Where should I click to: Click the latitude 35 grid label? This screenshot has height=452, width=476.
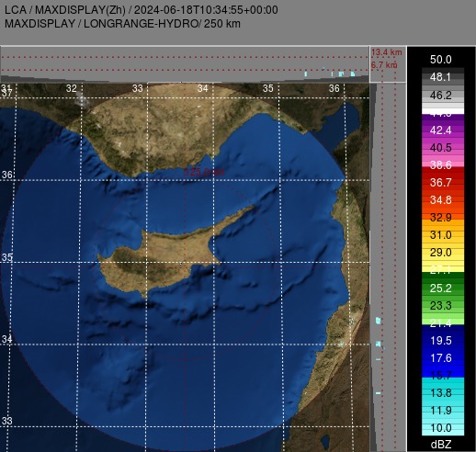[7, 257]
